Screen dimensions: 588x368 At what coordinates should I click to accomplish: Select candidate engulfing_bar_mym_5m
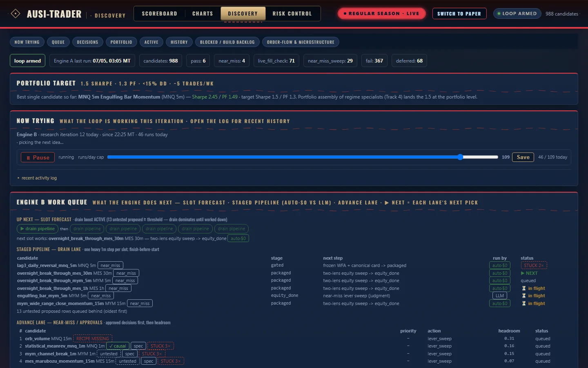(42, 296)
